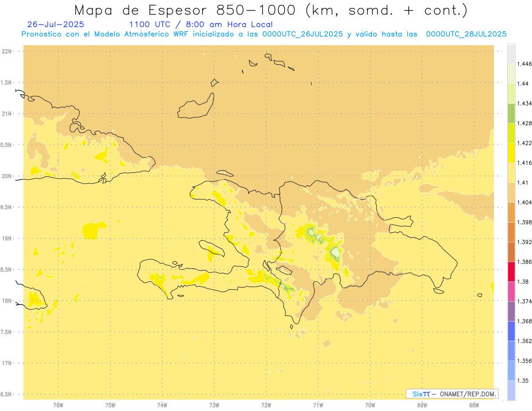Image resolution: width=532 pixels, height=411 pixels.
Task: Pick the gray swatch atop the color bar
Action: coord(511,54)
